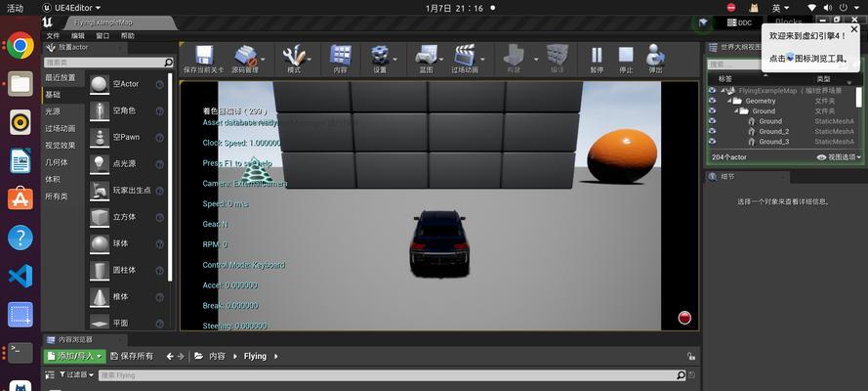Select the Cylinder (圆柱体) shape icon
Viewport: 868px width, 391px height.
coord(100,270)
